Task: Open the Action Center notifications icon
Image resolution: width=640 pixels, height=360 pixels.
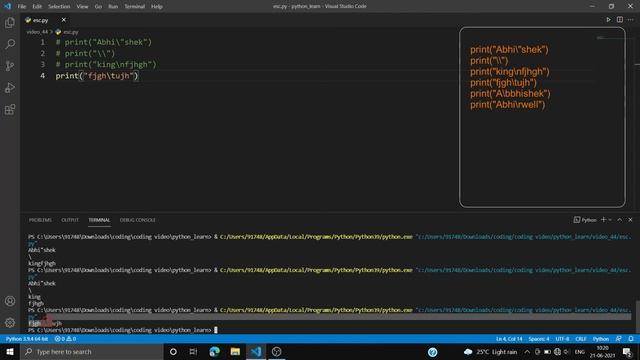Action: [x=627, y=352]
